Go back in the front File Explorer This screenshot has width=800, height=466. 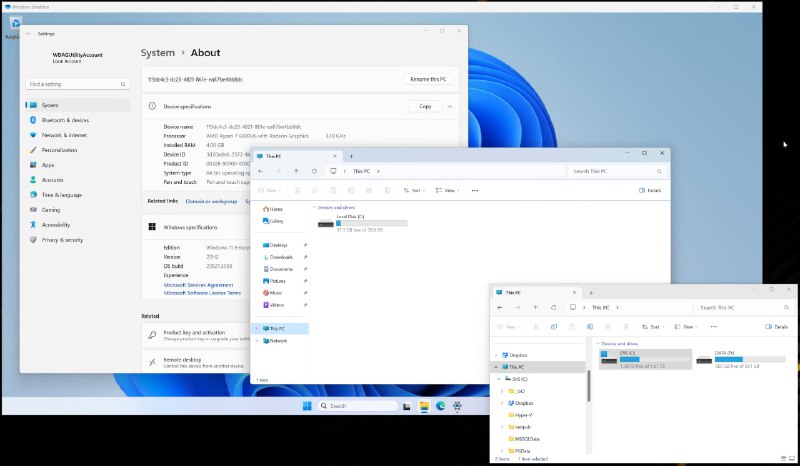[499, 308]
